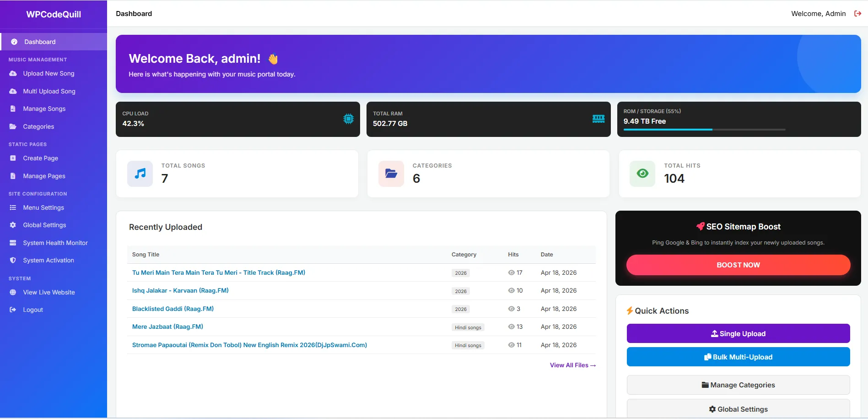Click the lightning bolt icon by Quick Actions
This screenshot has height=419, width=868.
click(630, 311)
